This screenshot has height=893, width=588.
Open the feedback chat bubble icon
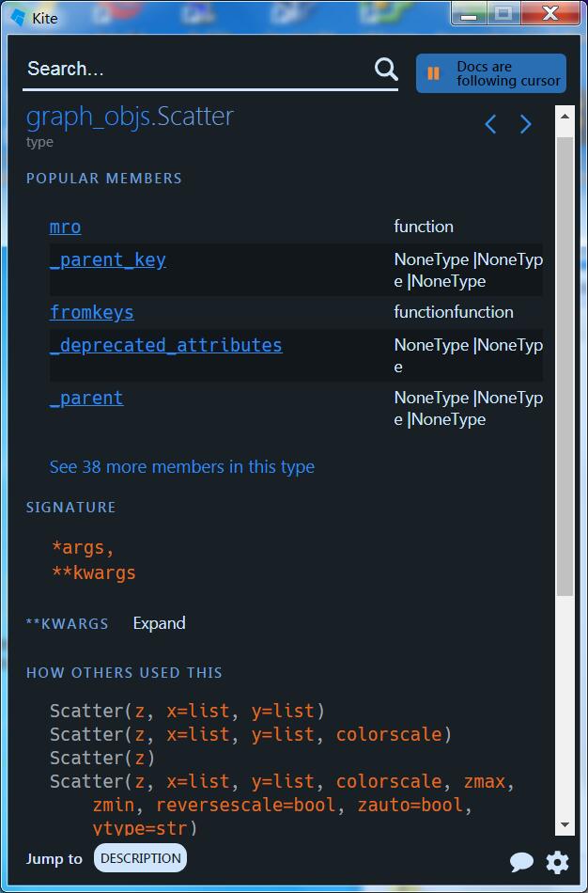521,861
